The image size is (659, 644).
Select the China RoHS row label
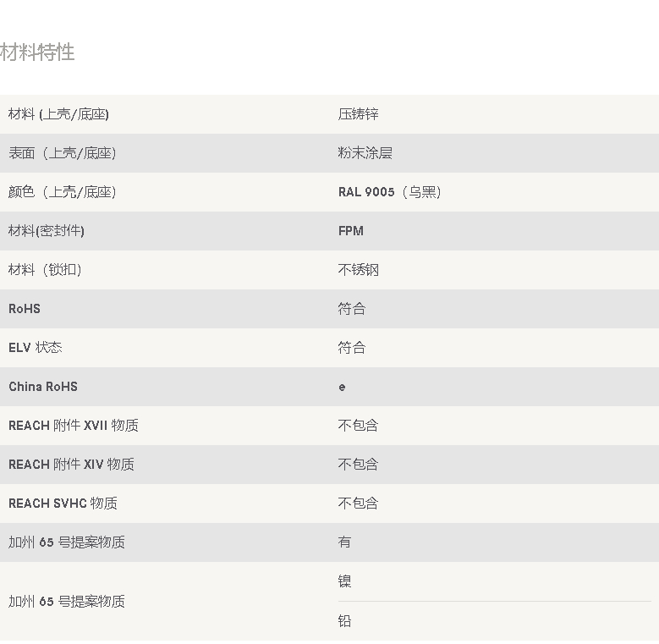[43, 387]
